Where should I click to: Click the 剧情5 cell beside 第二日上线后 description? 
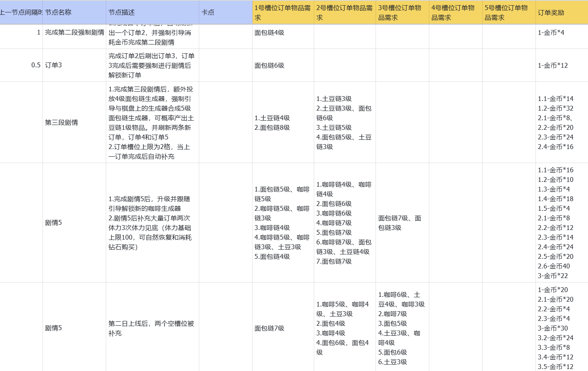(74, 328)
